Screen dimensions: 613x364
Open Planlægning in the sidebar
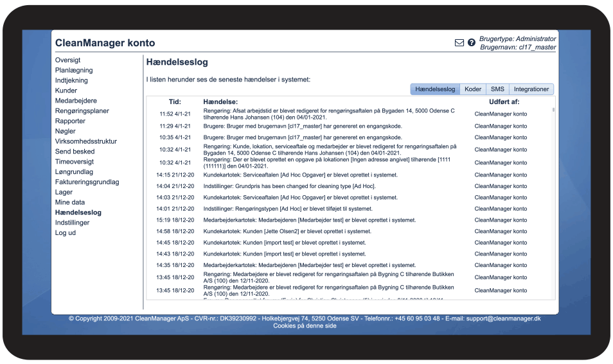click(x=74, y=71)
